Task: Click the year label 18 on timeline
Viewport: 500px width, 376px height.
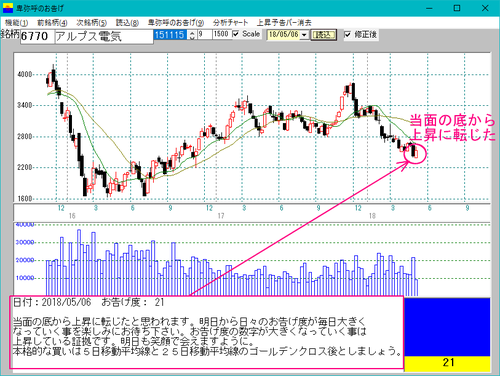Action: tap(372, 216)
